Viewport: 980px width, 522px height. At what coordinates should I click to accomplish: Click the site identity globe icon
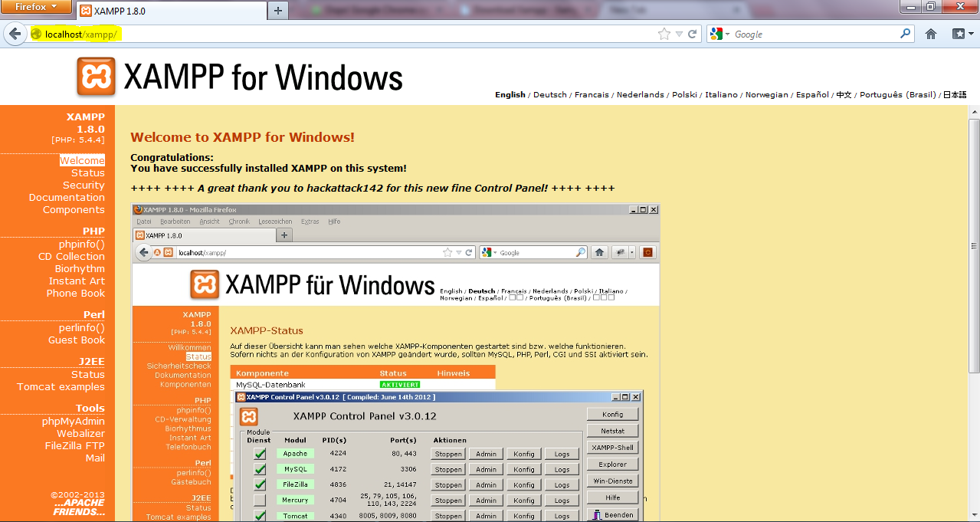(35, 34)
